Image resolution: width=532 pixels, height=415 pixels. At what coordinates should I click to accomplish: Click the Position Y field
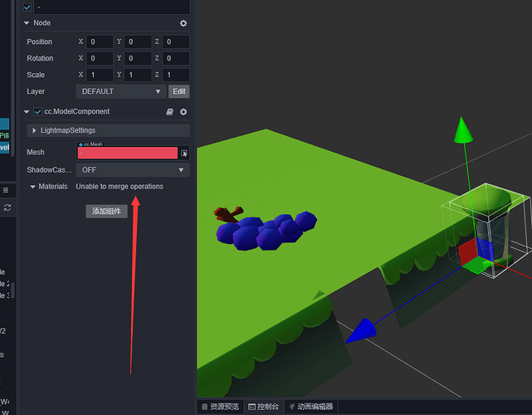click(138, 42)
